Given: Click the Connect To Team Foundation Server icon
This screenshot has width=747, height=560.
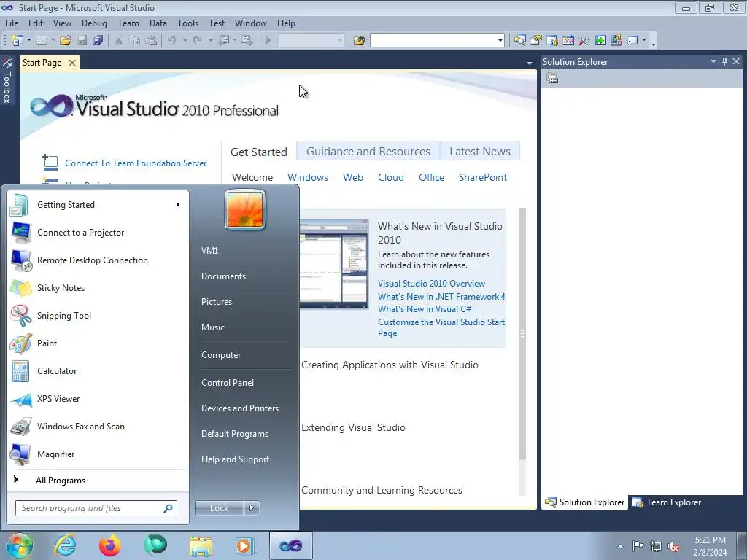Looking at the screenshot, I should [x=50, y=163].
